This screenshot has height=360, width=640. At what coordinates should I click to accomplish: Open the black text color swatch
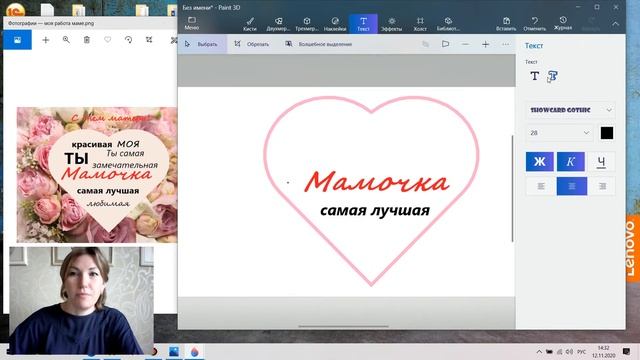pyautogui.click(x=607, y=133)
